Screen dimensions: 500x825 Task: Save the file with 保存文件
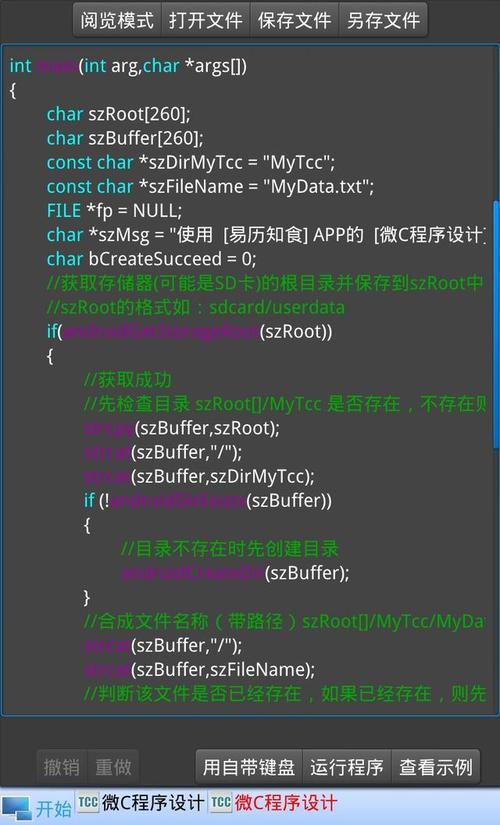[295, 20]
